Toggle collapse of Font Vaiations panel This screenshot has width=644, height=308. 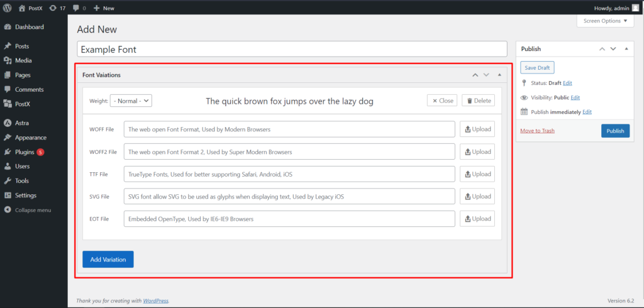point(499,75)
